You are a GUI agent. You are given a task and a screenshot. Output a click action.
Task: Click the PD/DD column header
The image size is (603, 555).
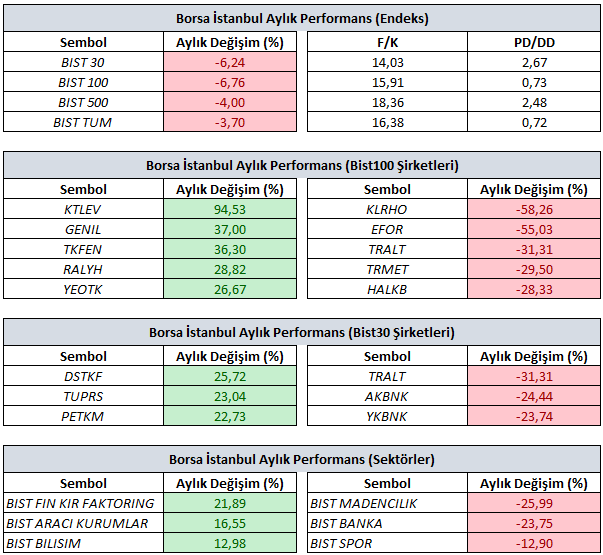[x=534, y=44]
